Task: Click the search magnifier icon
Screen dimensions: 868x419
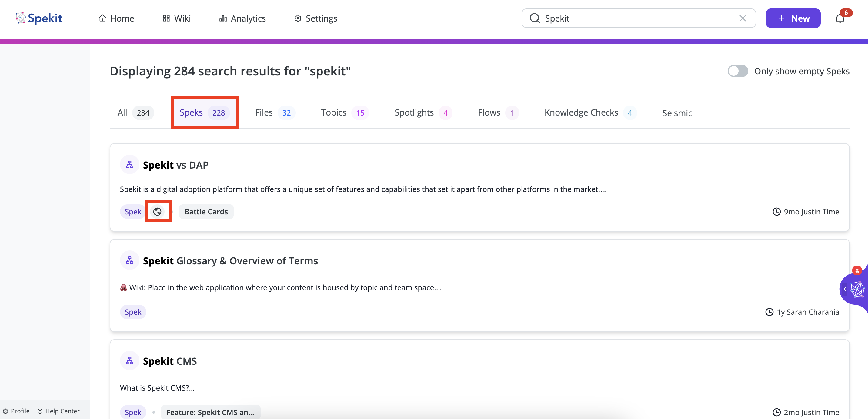Action: (x=534, y=18)
